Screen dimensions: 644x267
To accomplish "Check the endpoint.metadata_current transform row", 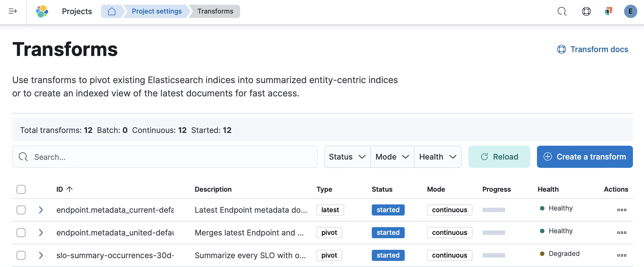I will point(21,210).
